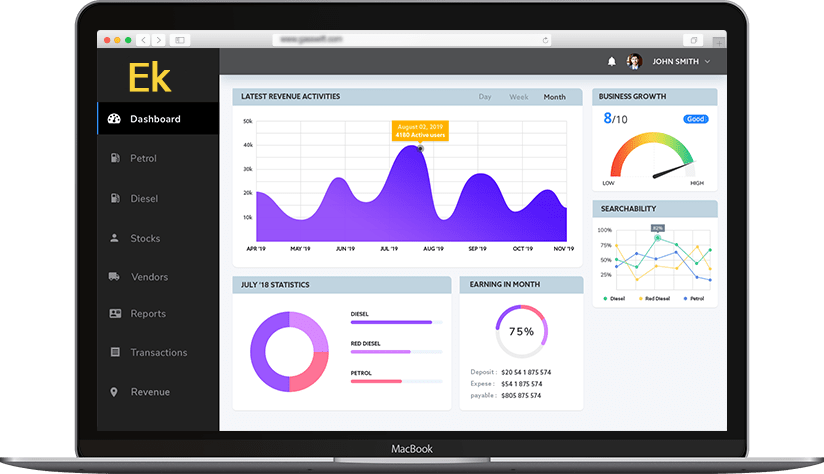824x474 pixels.
Task: Click John Smith's profile avatar
Action: pos(634,61)
